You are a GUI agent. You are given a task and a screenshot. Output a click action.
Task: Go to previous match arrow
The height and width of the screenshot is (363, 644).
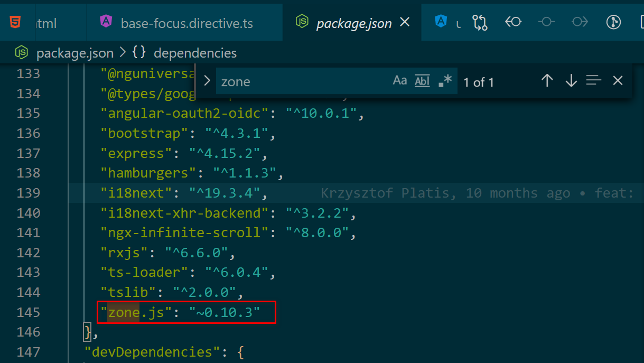click(x=547, y=81)
